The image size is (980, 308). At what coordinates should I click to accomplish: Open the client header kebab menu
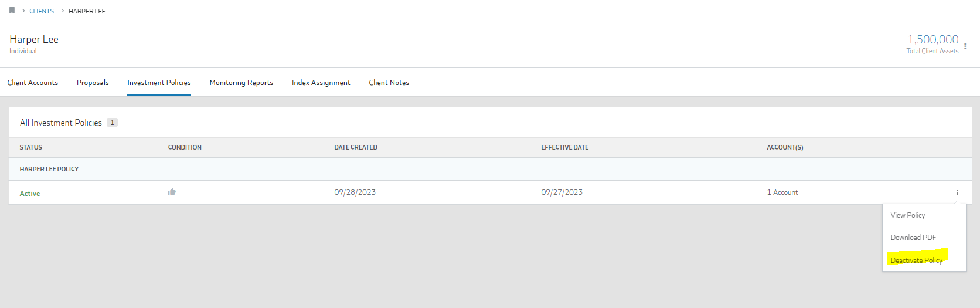click(x=965, y=46)
